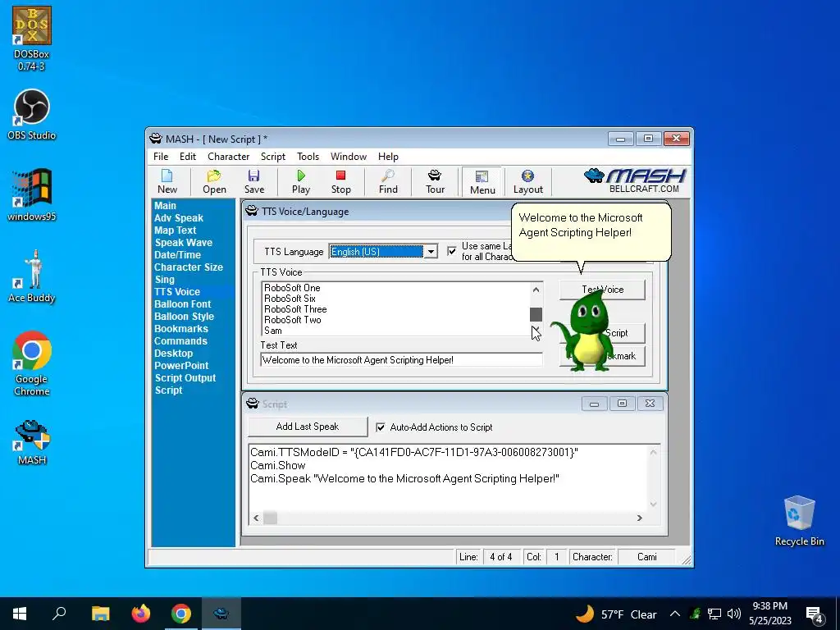Stop the script with the red Stop icon
This screenshot has height=630, width=840.
pyautogui.click(x=340, y=181)
